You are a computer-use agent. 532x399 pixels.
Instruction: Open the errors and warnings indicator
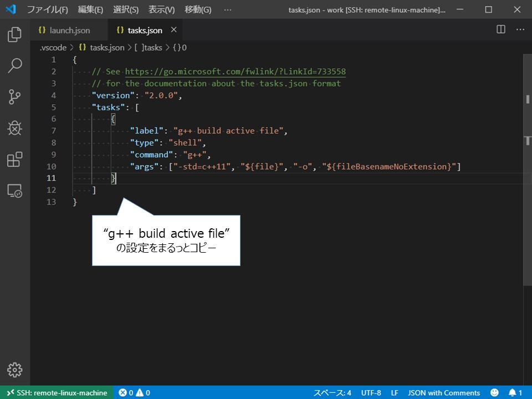(134, 392)
